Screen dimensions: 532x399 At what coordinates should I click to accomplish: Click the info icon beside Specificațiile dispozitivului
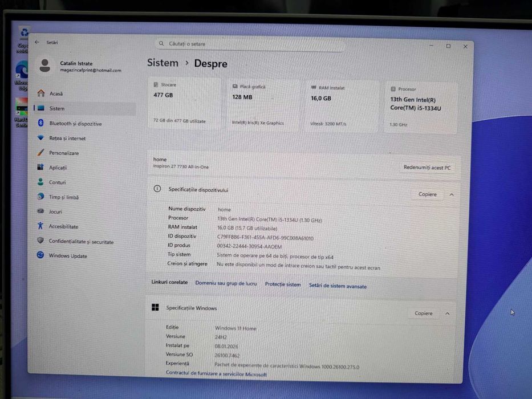coord(157,189)
